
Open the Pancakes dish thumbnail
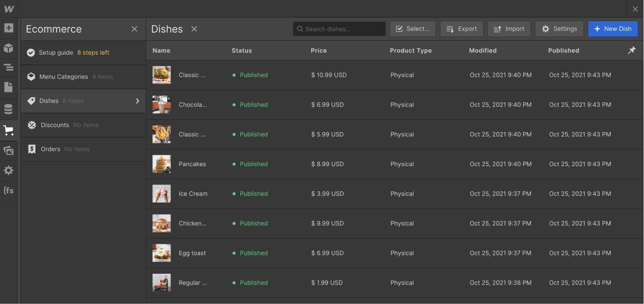tap(162, 164)
